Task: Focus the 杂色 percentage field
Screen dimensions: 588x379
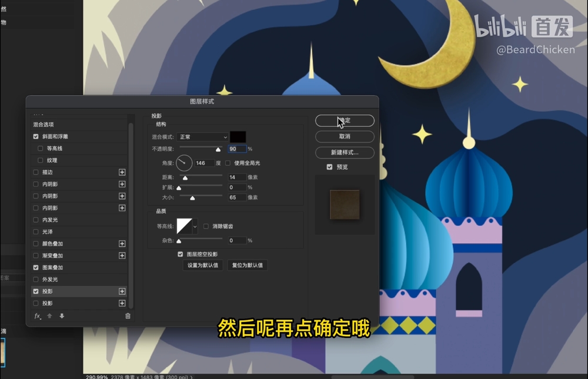Action: tap(237, 240)
